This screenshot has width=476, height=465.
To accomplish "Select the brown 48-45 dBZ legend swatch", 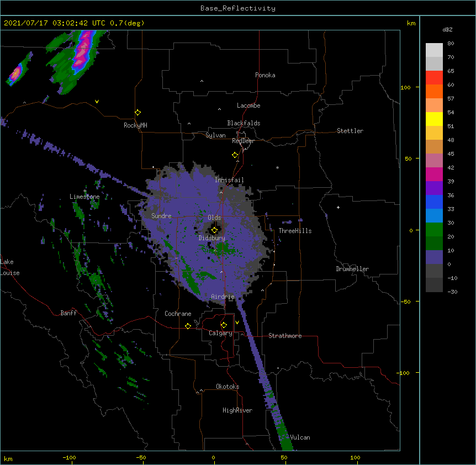I will coord(434,146).
